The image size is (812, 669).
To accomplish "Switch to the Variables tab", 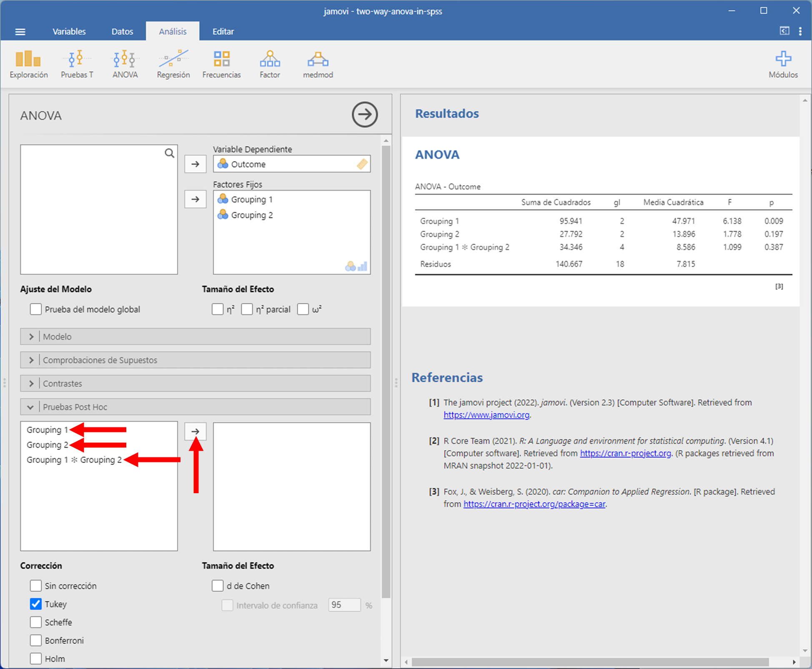I will coord(69,32).
